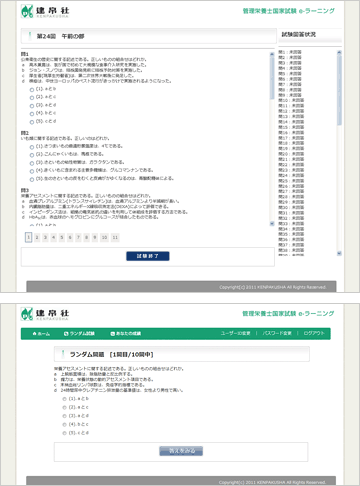Select option (3) for question 2
The image size is (360, 486).
click(x=32, y=163)
